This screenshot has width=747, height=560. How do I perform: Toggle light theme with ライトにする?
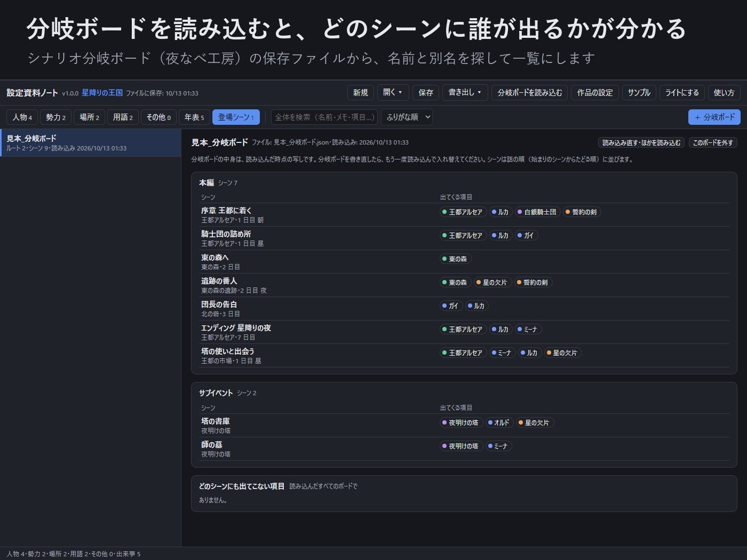click(x=682, y=93)
